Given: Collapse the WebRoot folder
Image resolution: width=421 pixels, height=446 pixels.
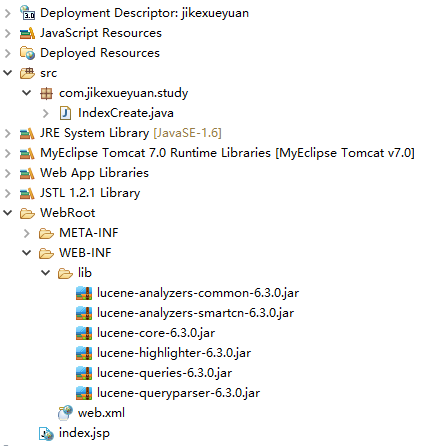Looking at the screenshot, I should [8, 213].
